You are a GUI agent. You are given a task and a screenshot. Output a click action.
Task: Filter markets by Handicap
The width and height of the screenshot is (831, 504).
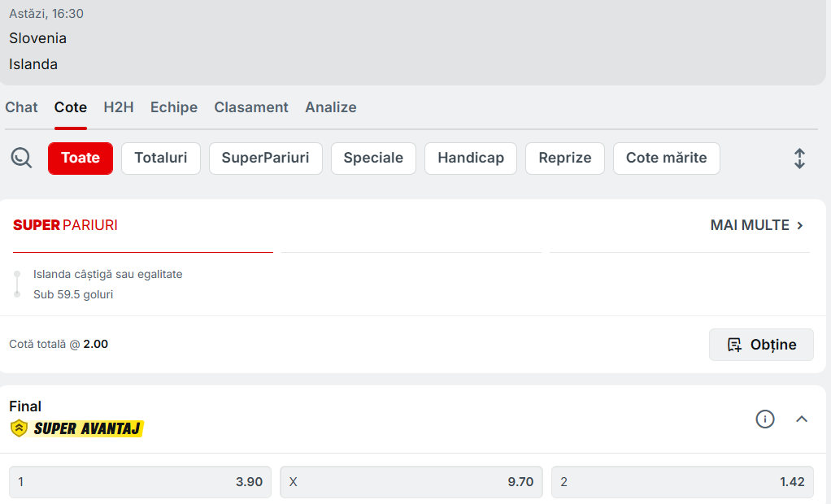pos(471,159)
